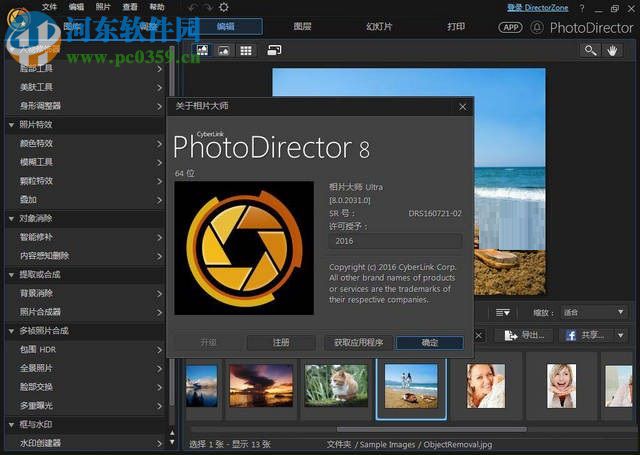Switch to the 打印 module tab
This screenshot has height=455, width=640.
(456, 27)
